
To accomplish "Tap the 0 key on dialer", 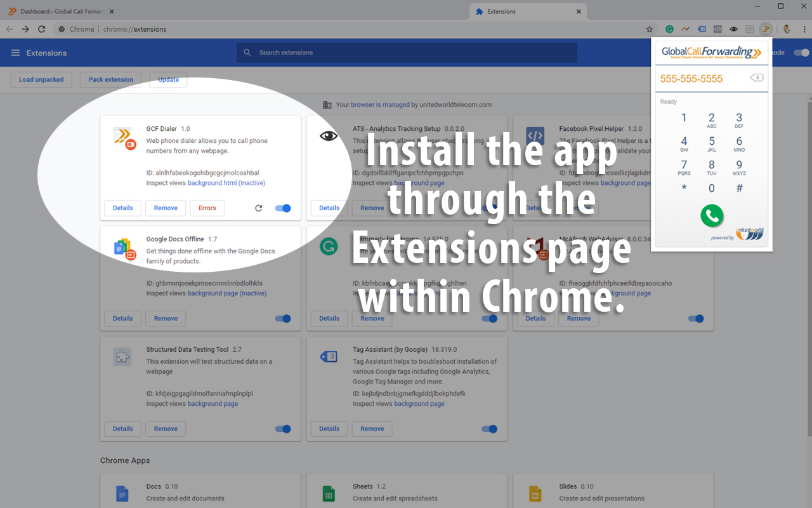I will 712,189.
